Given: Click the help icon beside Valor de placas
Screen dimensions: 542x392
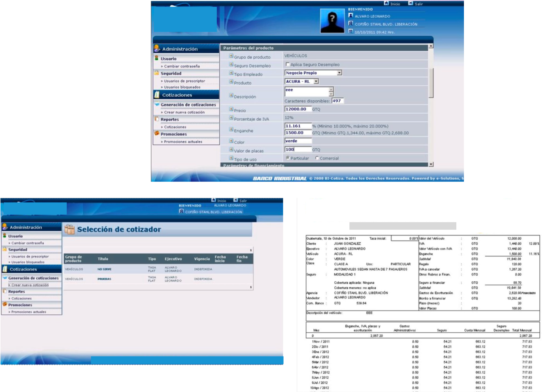Looking at the screenshot, I should point(231,150).
